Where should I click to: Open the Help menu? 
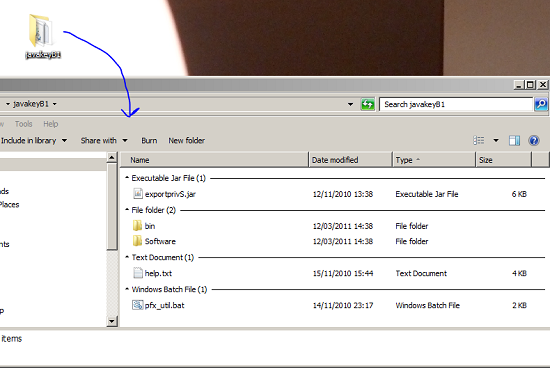(x=51, y=124)
